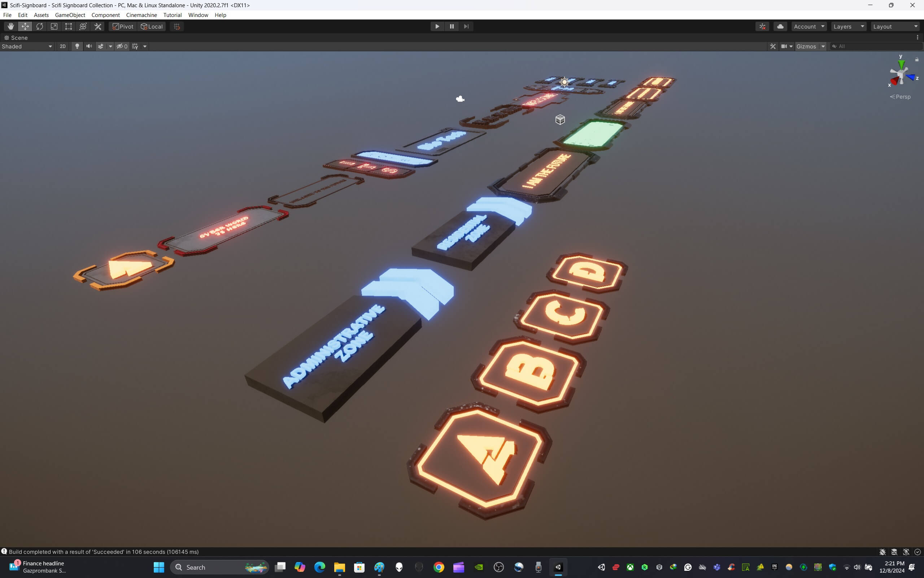Toggle scene lighting bulb
Screen dimensions: 924x578
(77, 46)
